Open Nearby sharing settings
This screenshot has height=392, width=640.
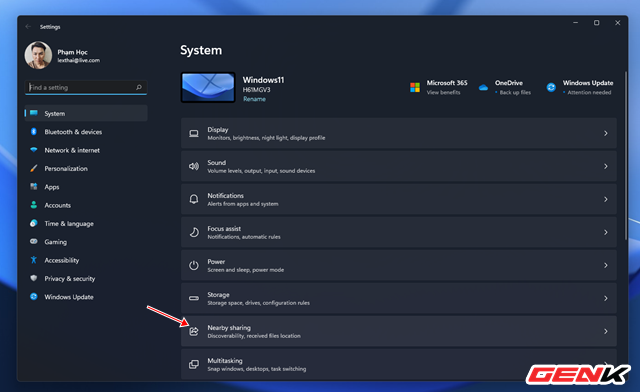(399, 332)
